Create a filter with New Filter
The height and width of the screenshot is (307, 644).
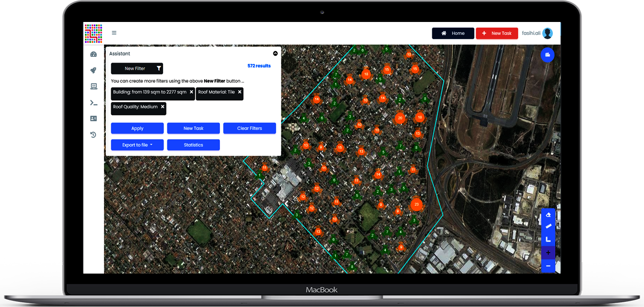137,68
